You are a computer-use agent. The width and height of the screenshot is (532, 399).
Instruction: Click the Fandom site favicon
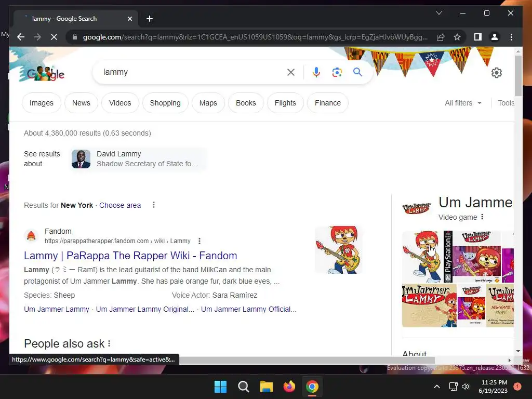pos(31,236)
